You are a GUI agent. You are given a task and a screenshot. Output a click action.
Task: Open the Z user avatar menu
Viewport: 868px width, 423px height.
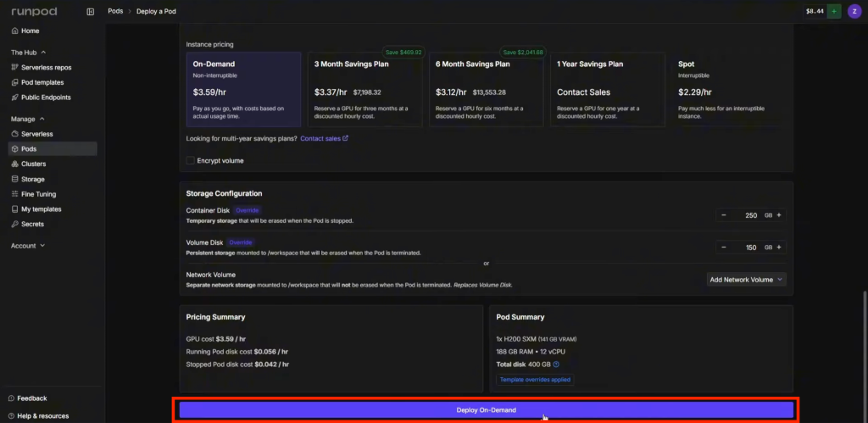click(854, 11)
